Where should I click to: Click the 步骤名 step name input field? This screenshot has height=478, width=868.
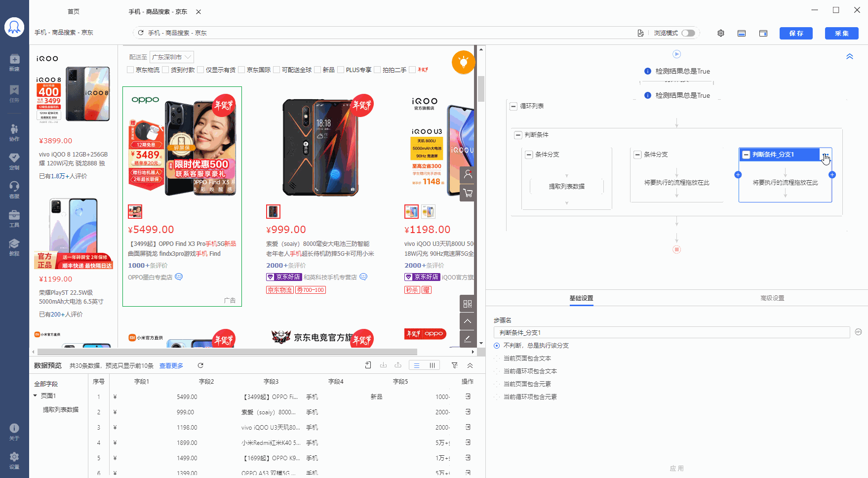(x=671, y=332)
